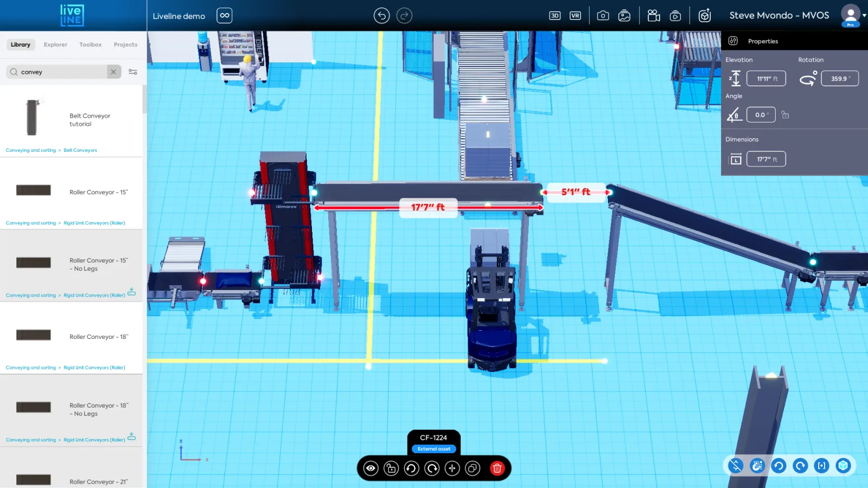868x488 pixels.
Task: Click Conveying and sorting link under Belt Conveyor
Action: click(31, 150)
